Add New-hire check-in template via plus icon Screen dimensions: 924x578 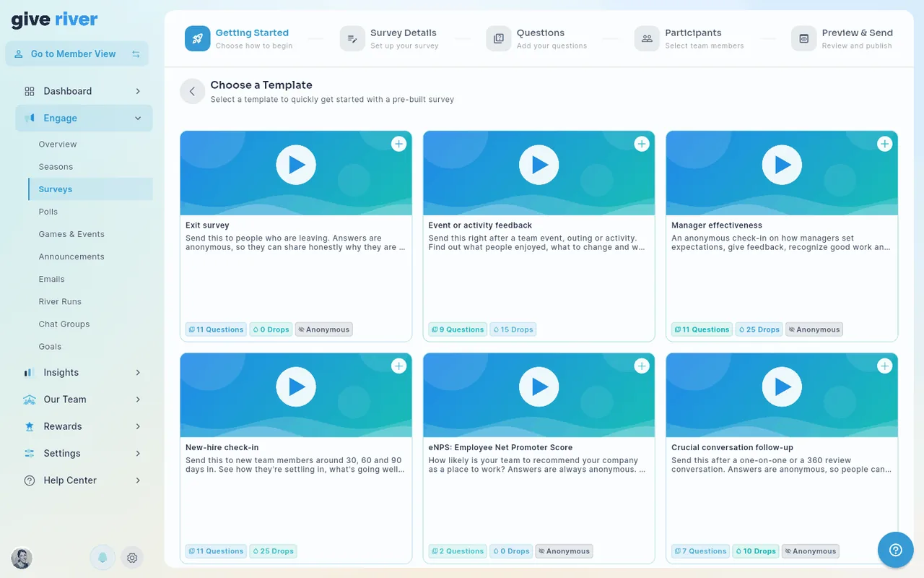(x=398, y=366)
